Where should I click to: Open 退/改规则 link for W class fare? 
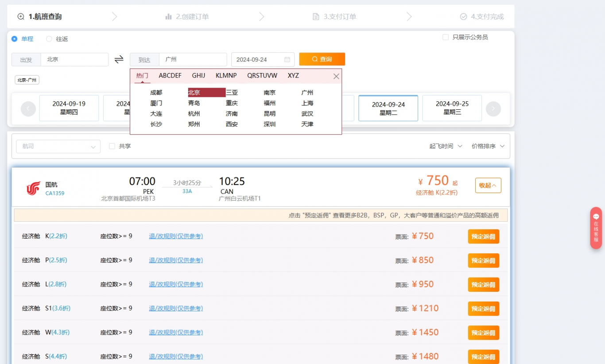176,332
